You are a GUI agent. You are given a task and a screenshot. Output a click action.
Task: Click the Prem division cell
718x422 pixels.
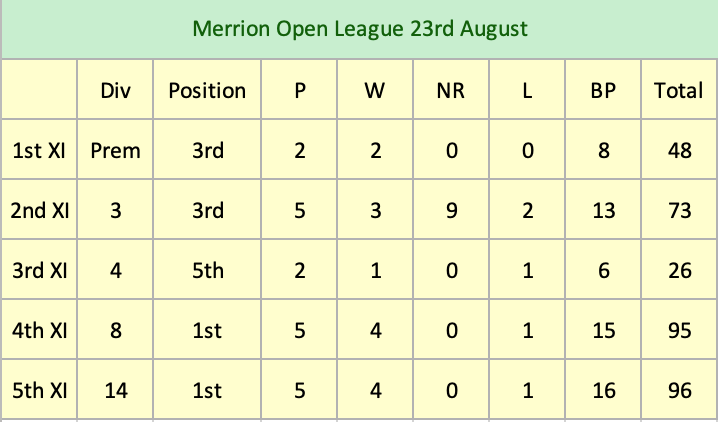pyautogui.click(x=116, y=151)
